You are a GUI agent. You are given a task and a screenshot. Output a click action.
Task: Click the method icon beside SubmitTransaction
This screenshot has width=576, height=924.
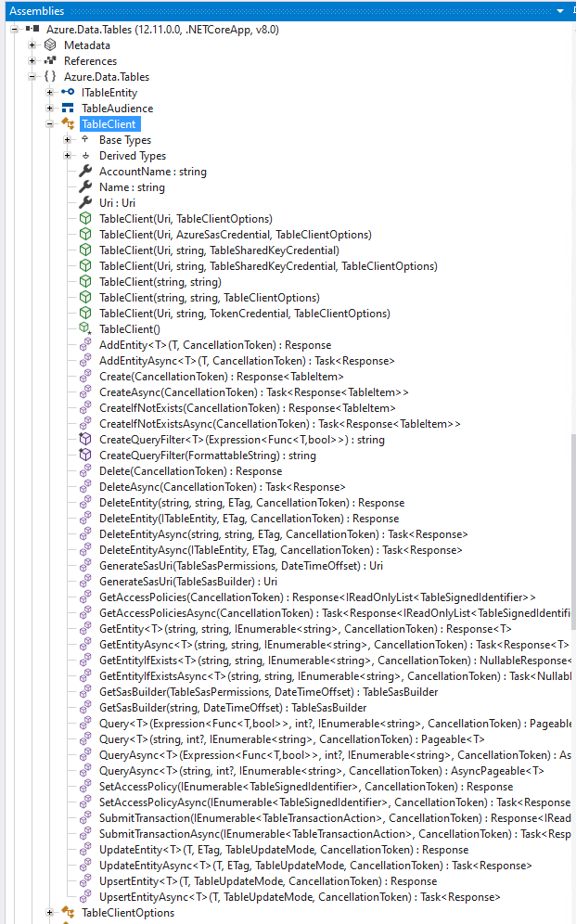pos(85,818)
